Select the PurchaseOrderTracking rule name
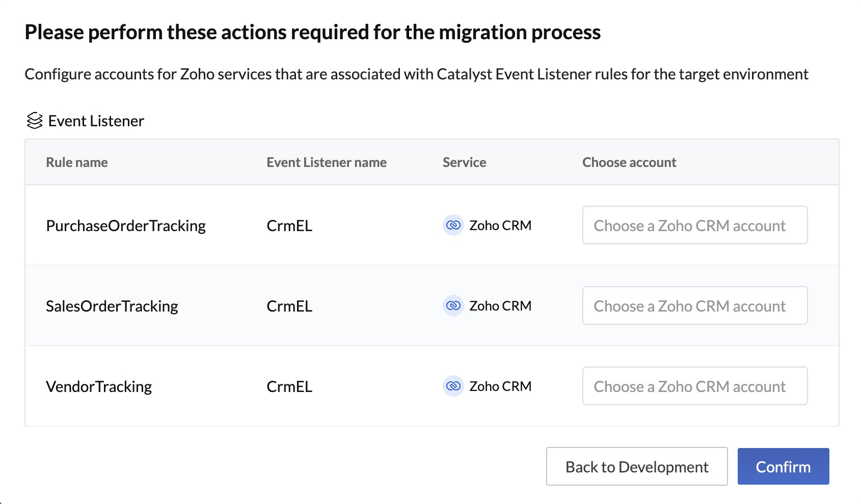 click(126, 226)
